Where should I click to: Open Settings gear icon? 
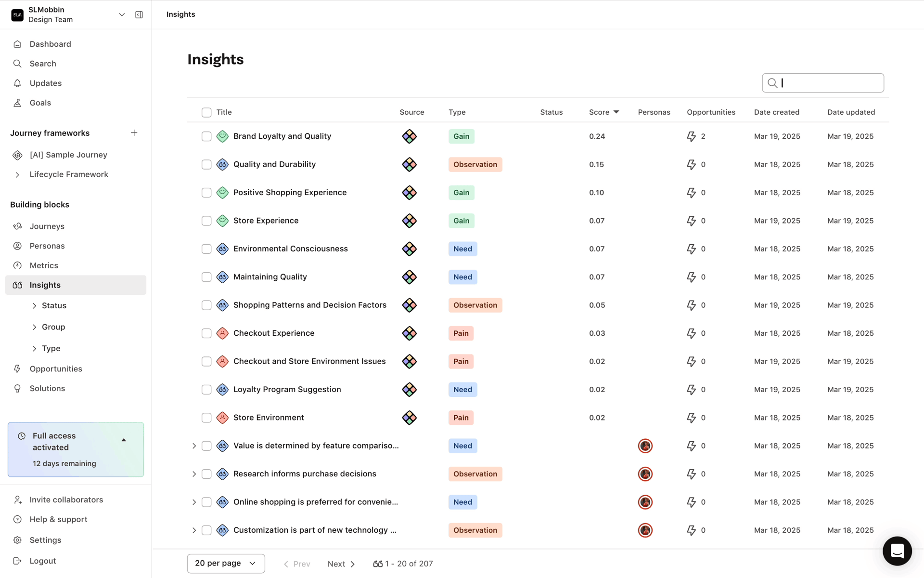17,540
